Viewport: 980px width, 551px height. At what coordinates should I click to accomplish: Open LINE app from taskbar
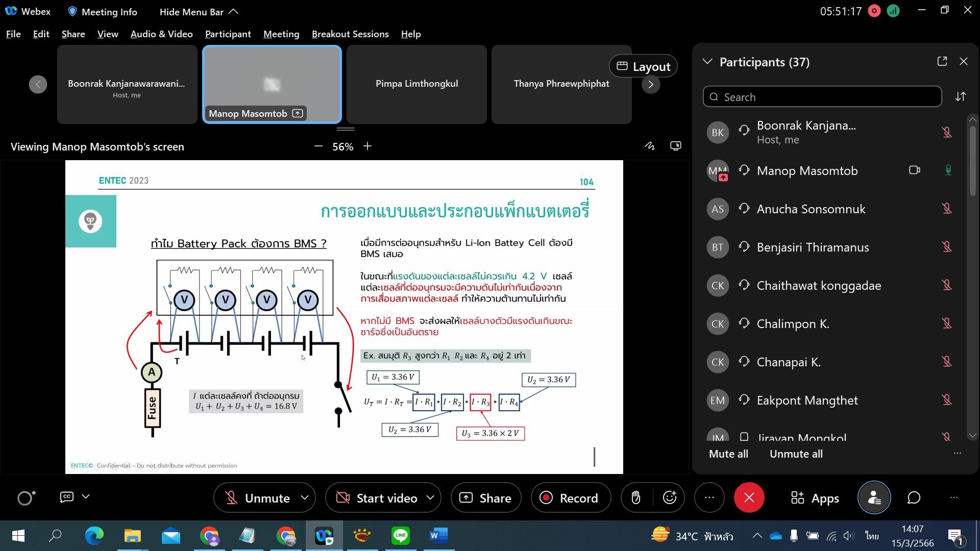(x=400, y=536)
